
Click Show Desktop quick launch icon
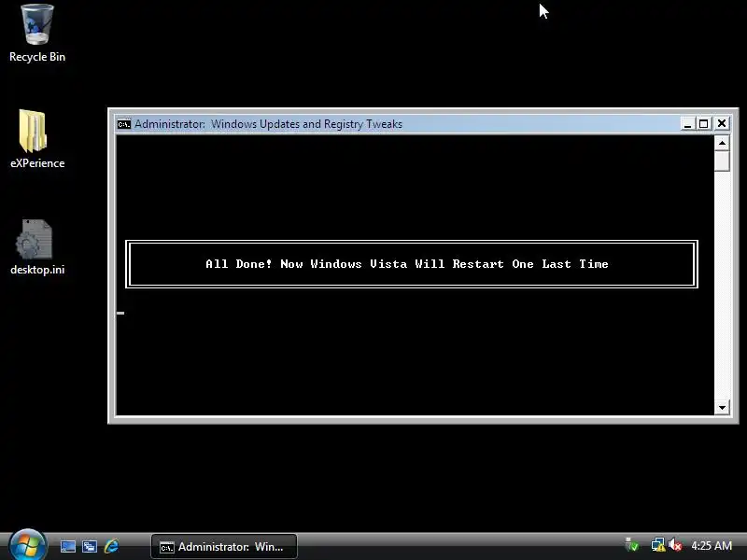[x=67, y=546]
